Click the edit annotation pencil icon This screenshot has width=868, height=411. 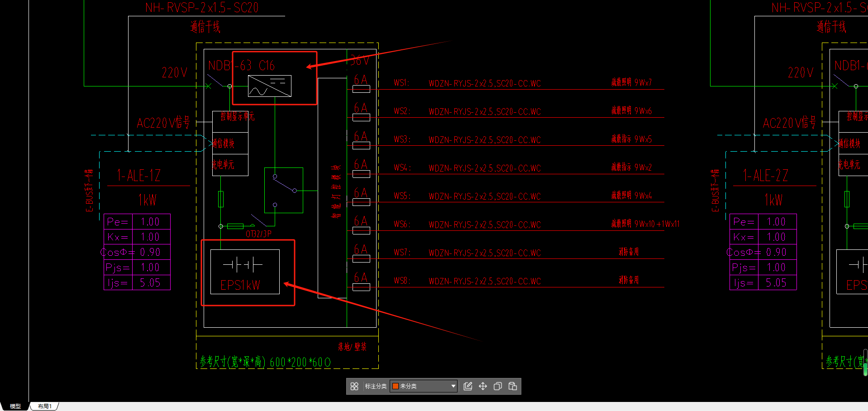468,386
